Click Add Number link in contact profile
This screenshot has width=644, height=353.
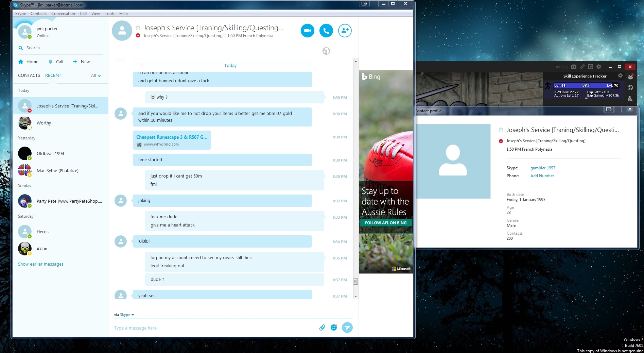click(542, 176)
